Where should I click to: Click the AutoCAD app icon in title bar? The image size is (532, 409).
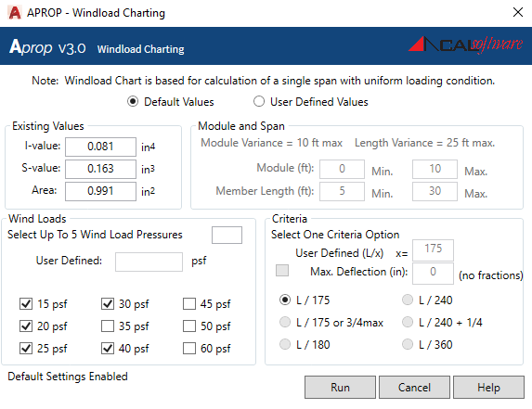point(14,13)
